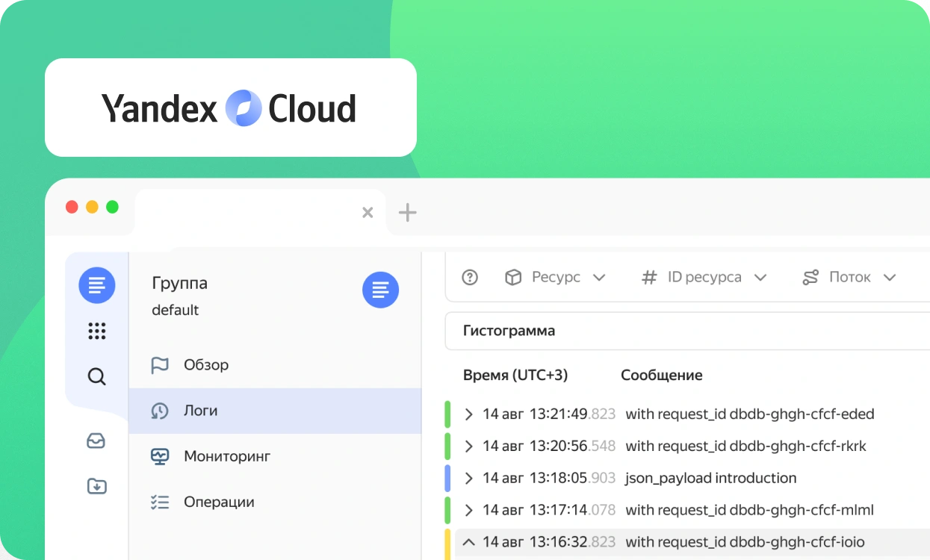Click the help question mark icon
This screenshot has height=560, width=930.
click(470, 278)
